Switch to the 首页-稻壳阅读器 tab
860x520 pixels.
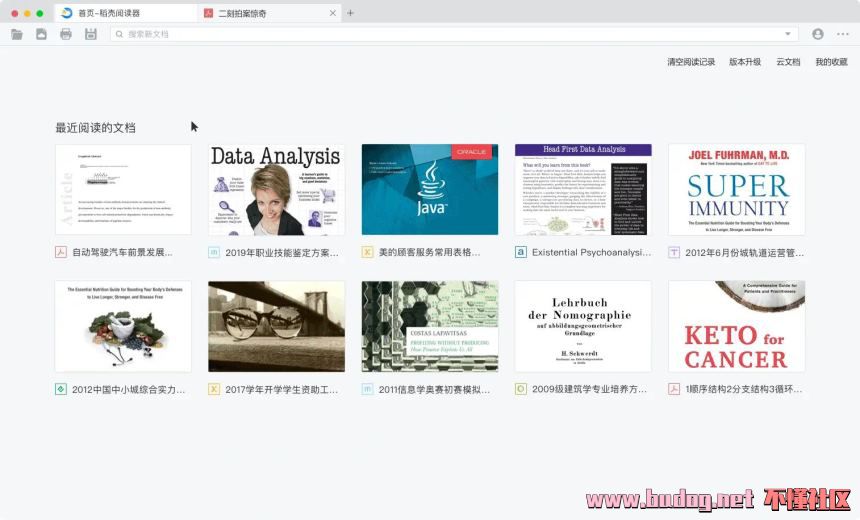coord(126,13)
